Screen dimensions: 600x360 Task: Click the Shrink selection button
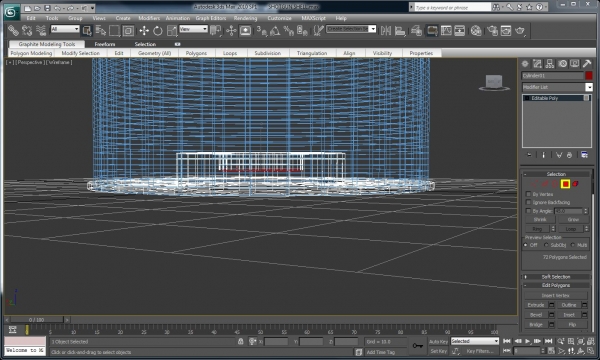click(540, 220)
